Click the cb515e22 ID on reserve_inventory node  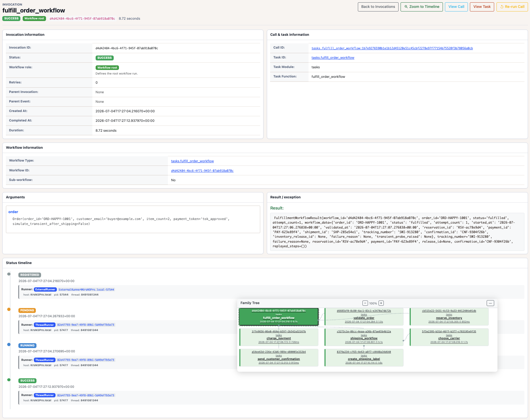click(449, 311)
